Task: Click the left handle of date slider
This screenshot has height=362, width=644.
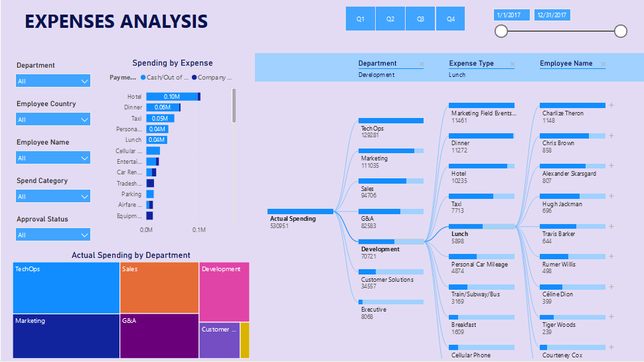Action: [501, 31]
